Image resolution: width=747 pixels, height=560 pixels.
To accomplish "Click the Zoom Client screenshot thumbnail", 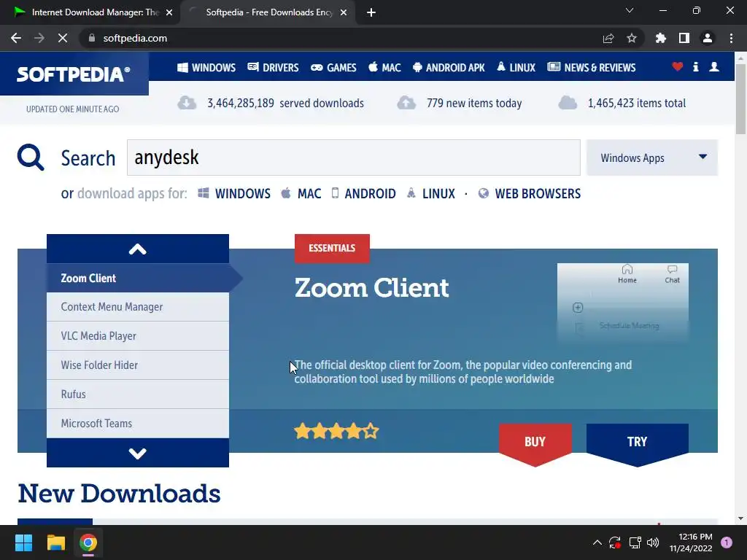I will pyautogui.click(x=623, y=303).
